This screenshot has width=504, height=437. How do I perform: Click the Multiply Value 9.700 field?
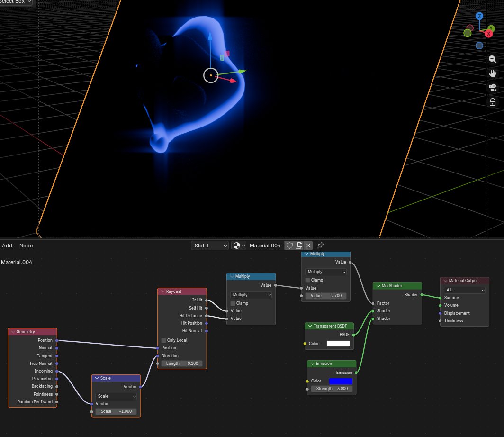pos(326,296)
